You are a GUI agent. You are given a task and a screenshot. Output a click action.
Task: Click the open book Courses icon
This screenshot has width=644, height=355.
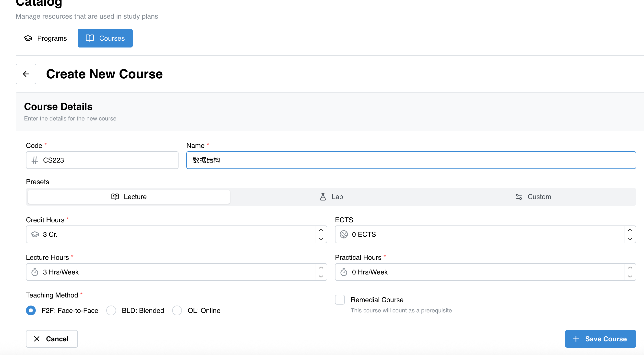90,38
